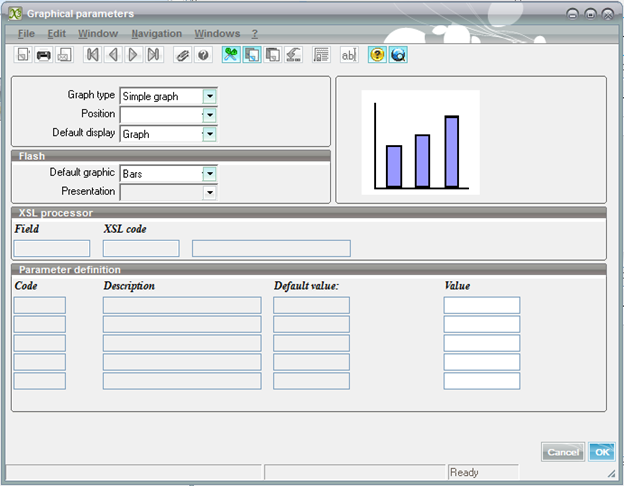Image resolution: width=624 pixels, height=486 pixels.
Task: Click the Ready status text
Action: (x=464, y=472)
